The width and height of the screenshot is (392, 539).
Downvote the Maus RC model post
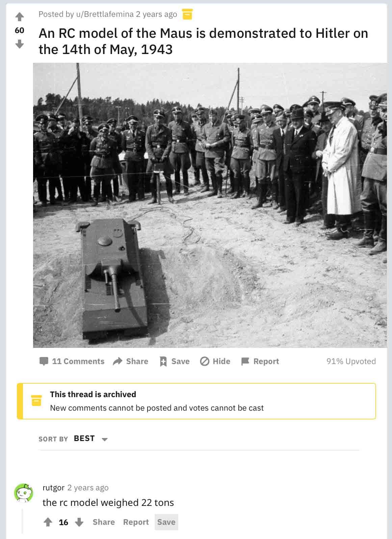pyautogui.click(x=20, y=44)
